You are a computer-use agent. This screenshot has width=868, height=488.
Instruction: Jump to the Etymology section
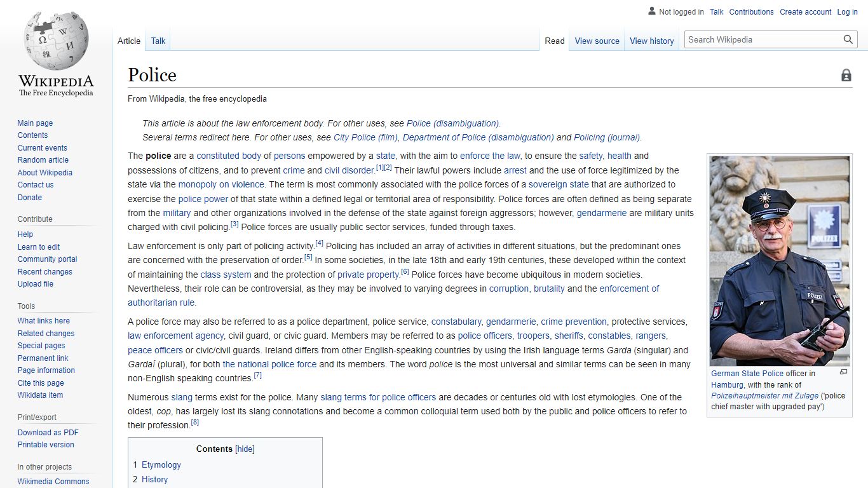coord(161,465)
